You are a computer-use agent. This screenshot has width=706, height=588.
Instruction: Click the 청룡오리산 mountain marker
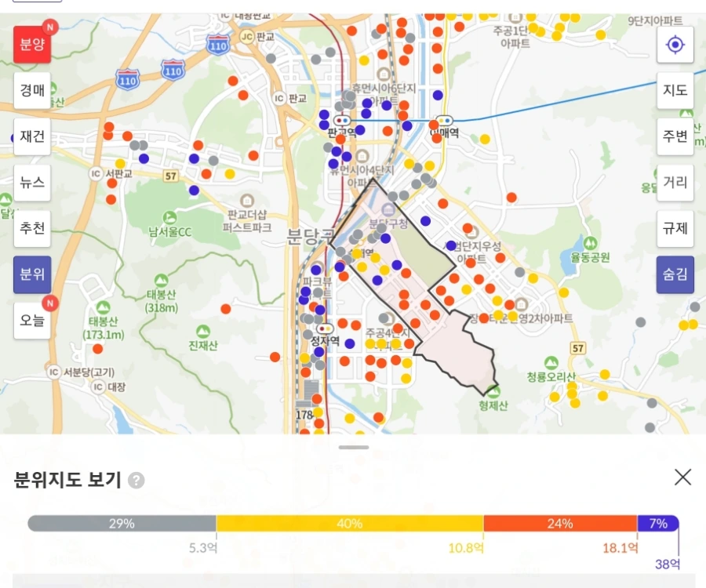click(551, 363)
